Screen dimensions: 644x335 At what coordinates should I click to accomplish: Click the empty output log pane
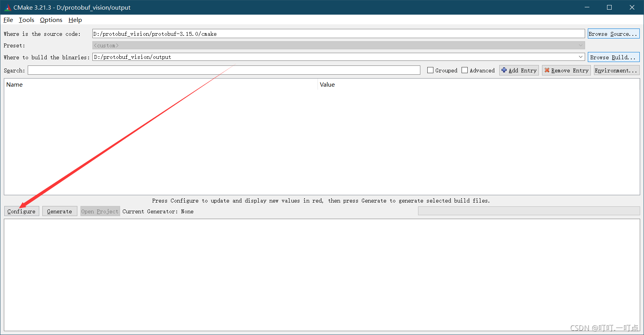[x=322, y=275]
